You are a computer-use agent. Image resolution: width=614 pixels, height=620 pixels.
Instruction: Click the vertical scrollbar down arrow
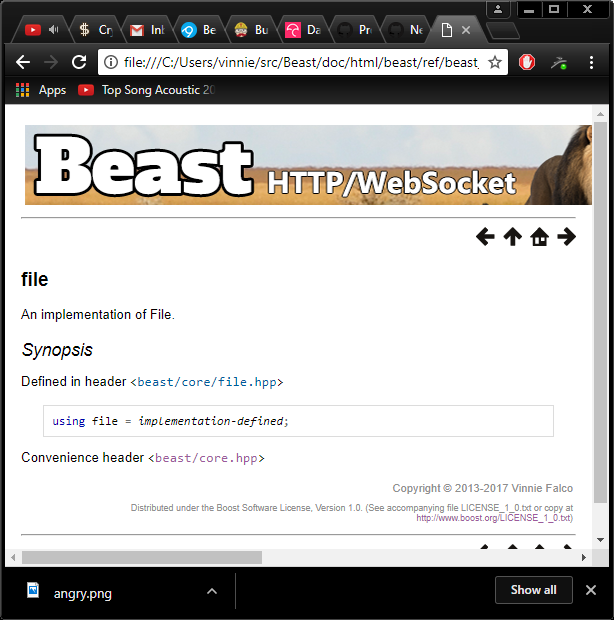[x=600, y=540]
